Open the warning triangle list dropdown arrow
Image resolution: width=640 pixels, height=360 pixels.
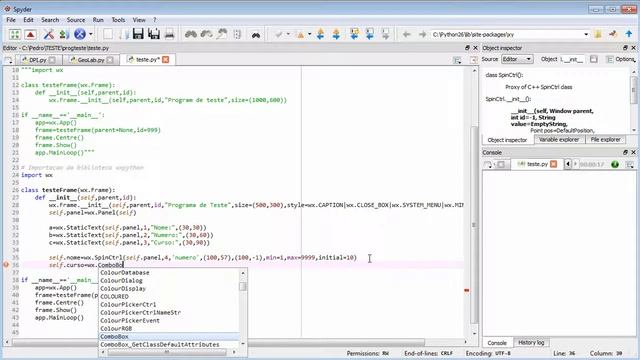309,34
